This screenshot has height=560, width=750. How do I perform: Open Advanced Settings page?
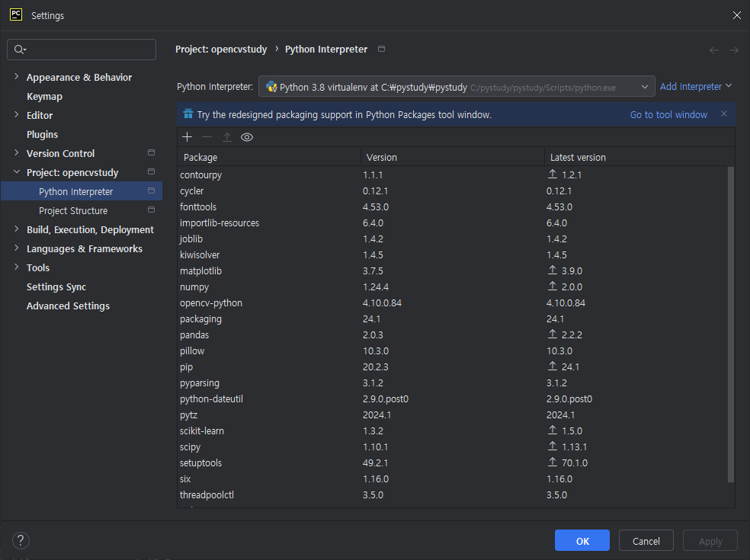point(68,306)
